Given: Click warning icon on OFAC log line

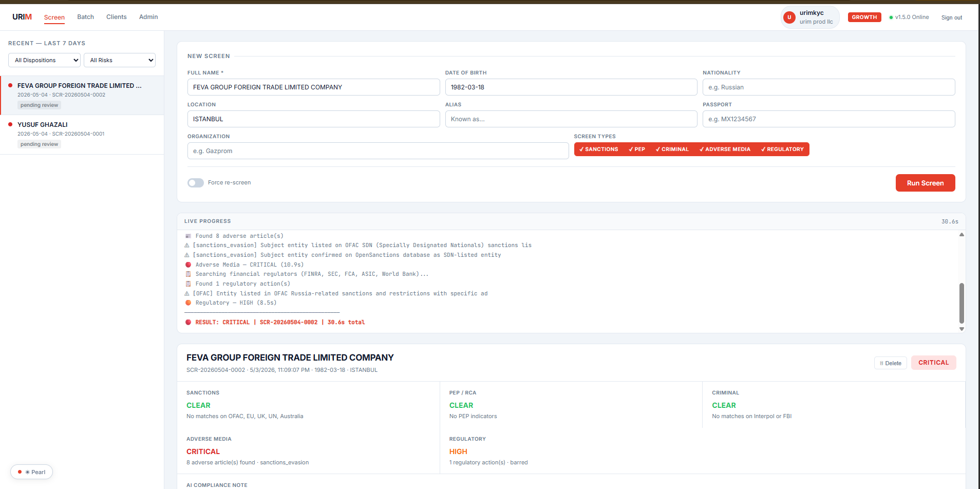Looking at the screenshot, I should (187, 294).
